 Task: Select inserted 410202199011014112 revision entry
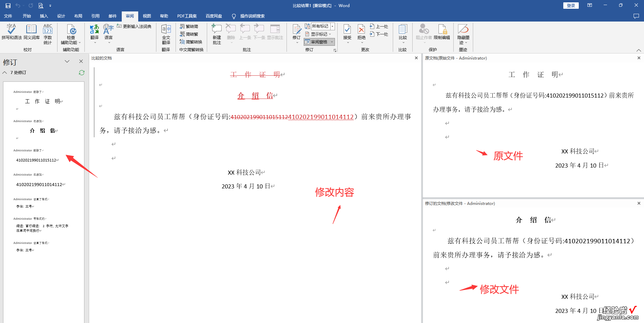(41, 184)
